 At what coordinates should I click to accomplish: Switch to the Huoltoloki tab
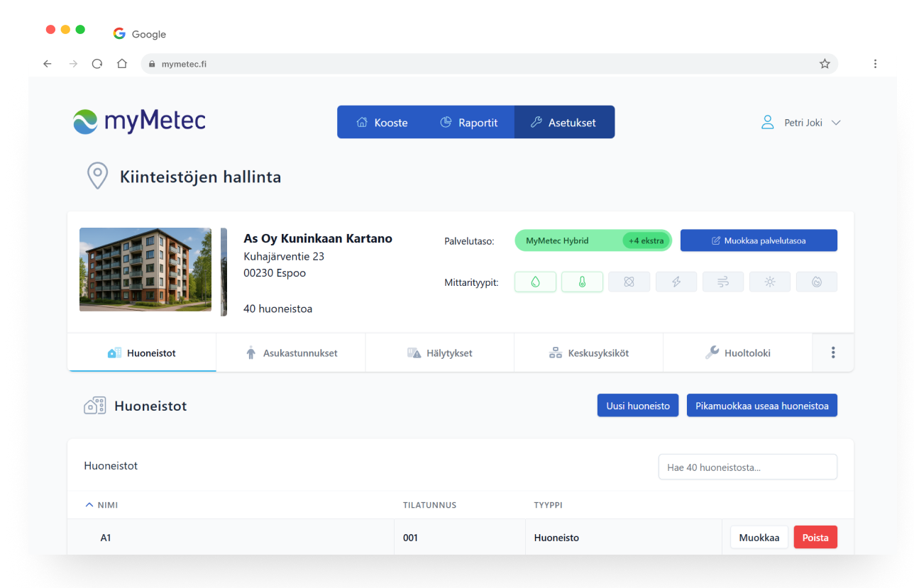(738, 353)
